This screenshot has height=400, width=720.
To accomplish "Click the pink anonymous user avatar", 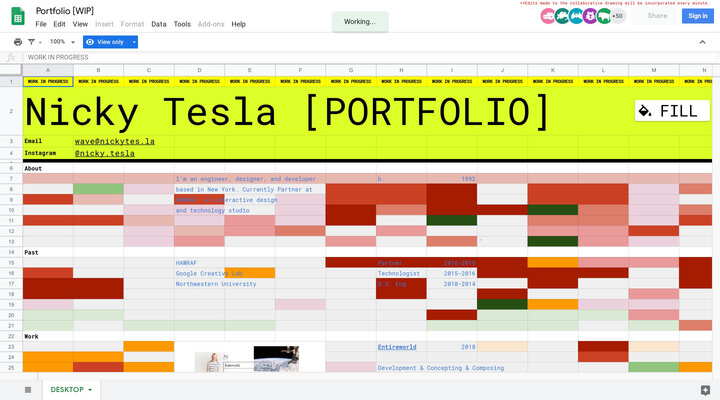I will (x=548, y=16).
